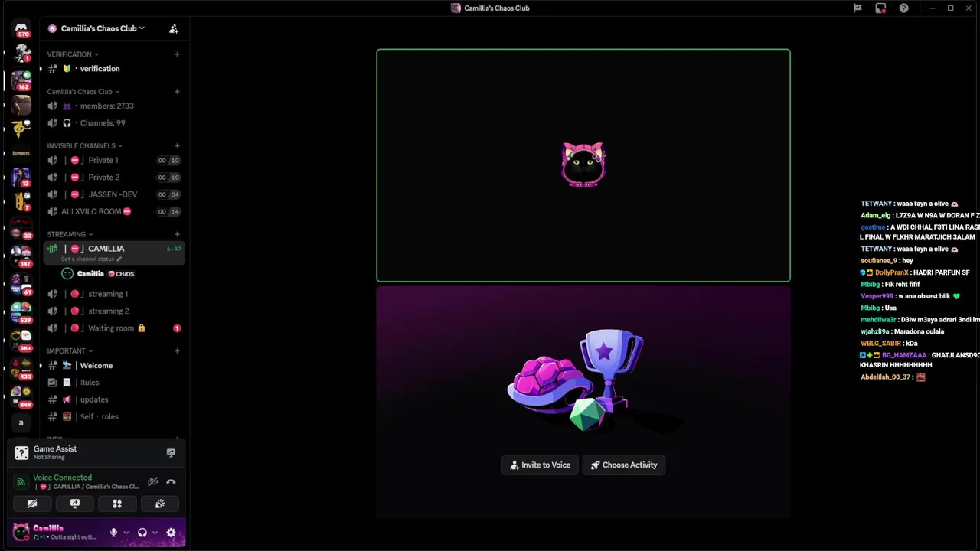The width and height of the screenshot is (980, 551).
Task: Open the soundboard icon
Action: (x=160, y=504)
